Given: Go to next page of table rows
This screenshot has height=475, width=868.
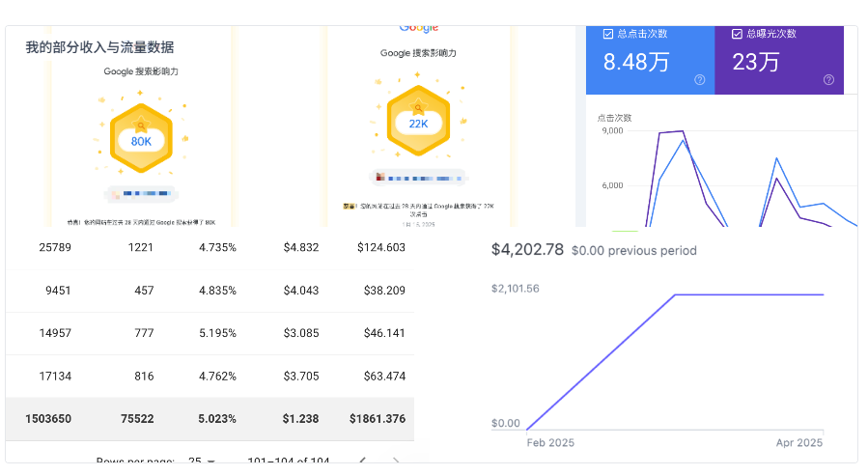Looking at the screenshot, I should 396,461.
